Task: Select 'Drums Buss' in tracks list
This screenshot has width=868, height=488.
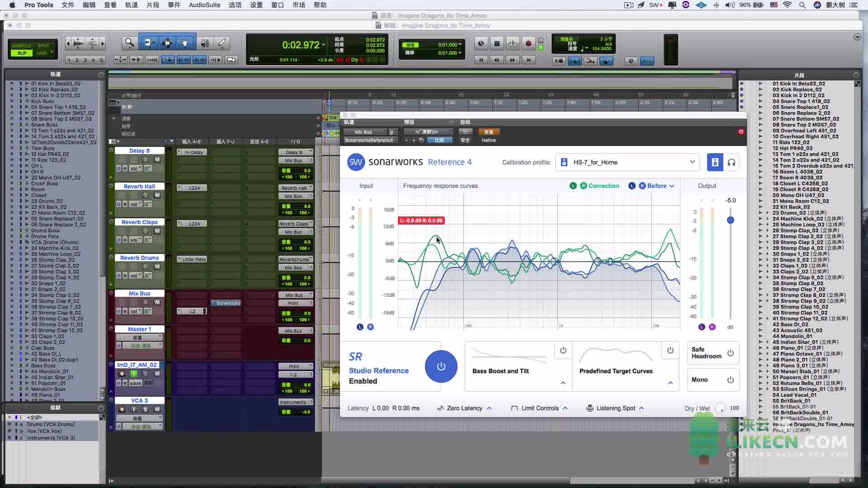Action: (x=45, y=230)
